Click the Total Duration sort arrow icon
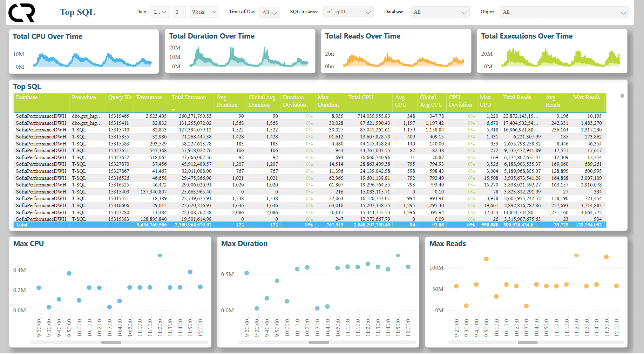The image size is (644, 354). [x=173, y=110]
